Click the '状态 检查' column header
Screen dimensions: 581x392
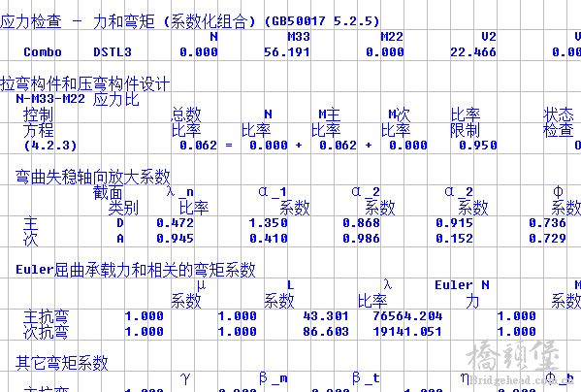(x=559, y=122)
